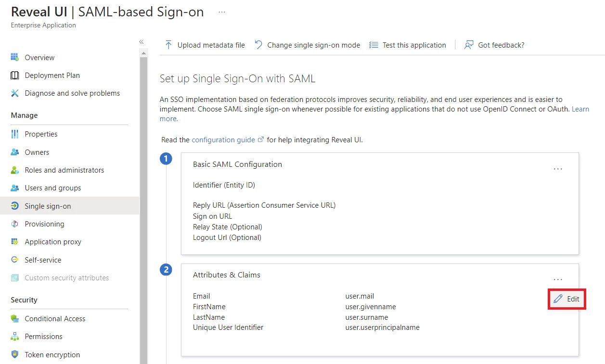Click the checklist icon beside Test this application
This screenshot has width=605, height=364.
[x=373, y=45]
